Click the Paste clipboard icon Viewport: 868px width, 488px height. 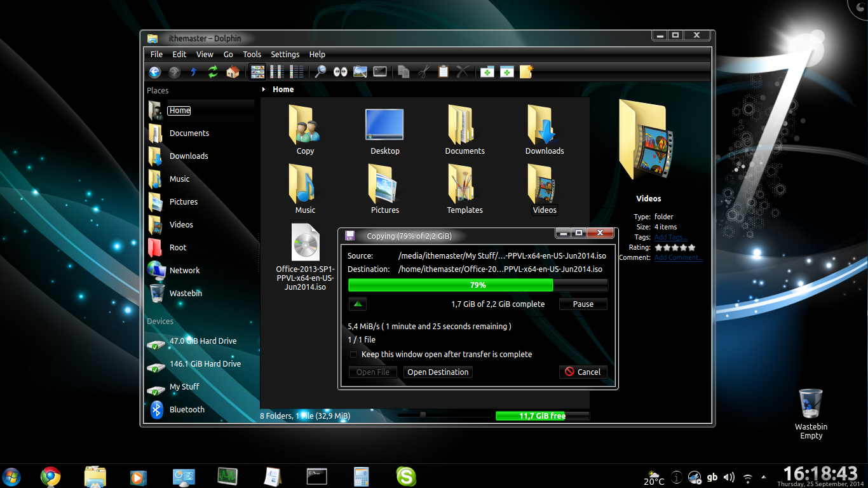[444, 72]
